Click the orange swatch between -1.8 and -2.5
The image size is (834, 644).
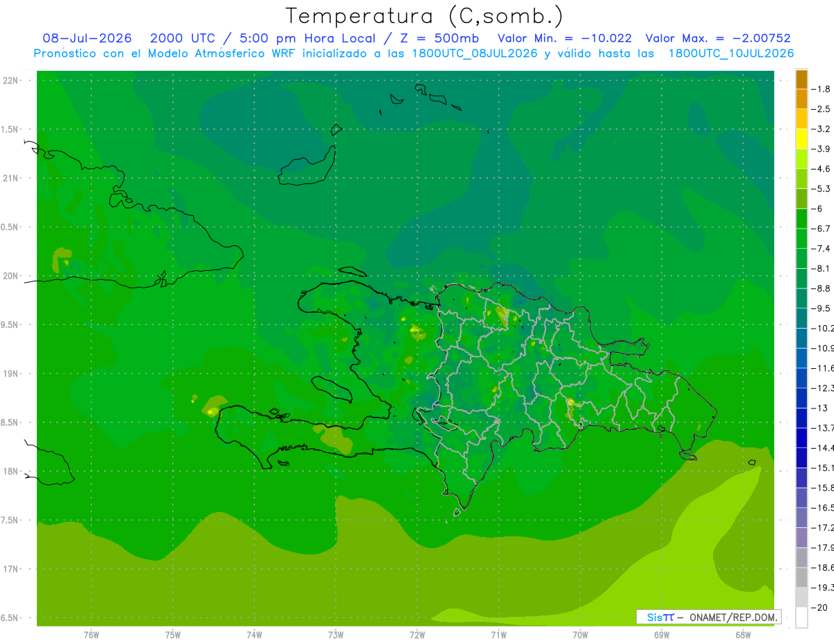pyautogui.click(x=801, y=99)
